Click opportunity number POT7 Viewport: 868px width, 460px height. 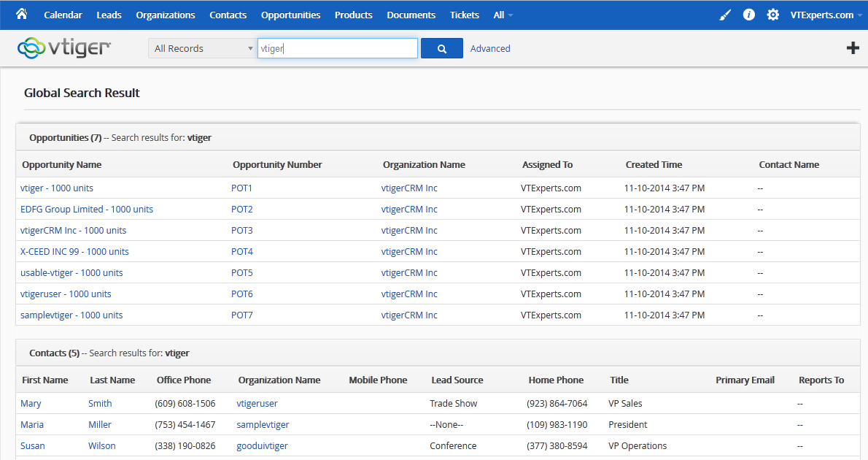(242, 315)
